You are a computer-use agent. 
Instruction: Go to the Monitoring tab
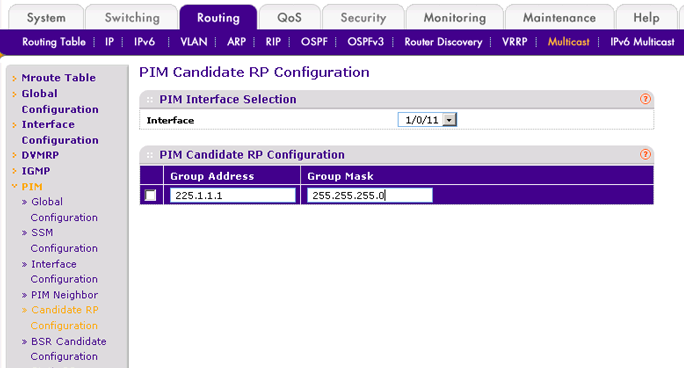[455, 18]
